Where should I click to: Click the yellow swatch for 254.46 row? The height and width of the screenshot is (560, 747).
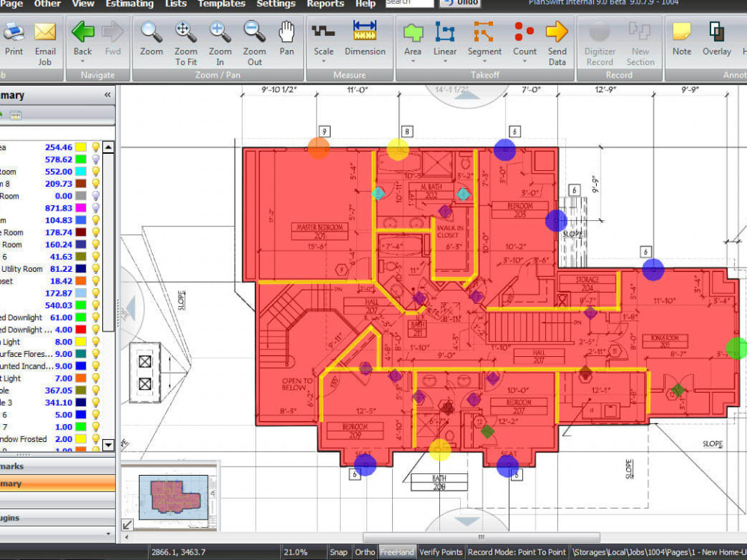pos(81,147)
